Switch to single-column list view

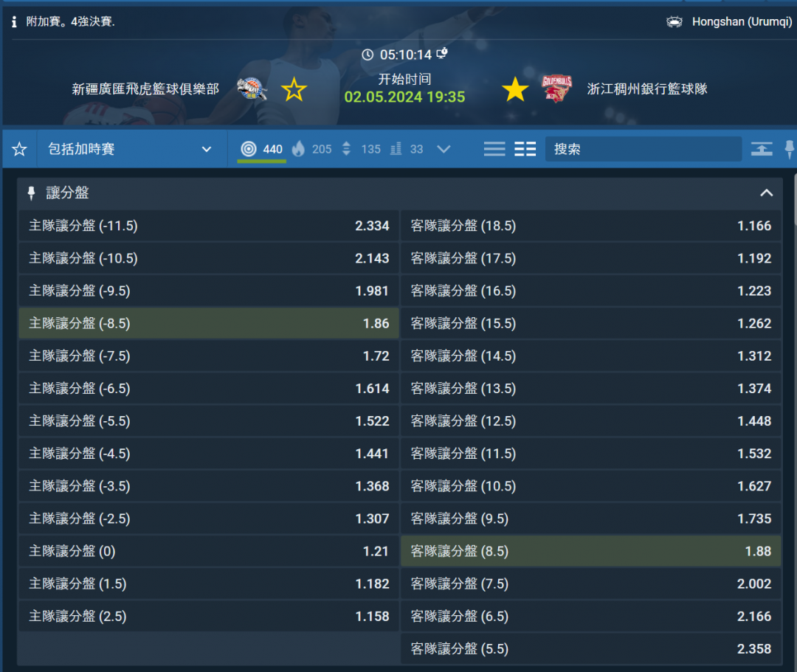494,149
